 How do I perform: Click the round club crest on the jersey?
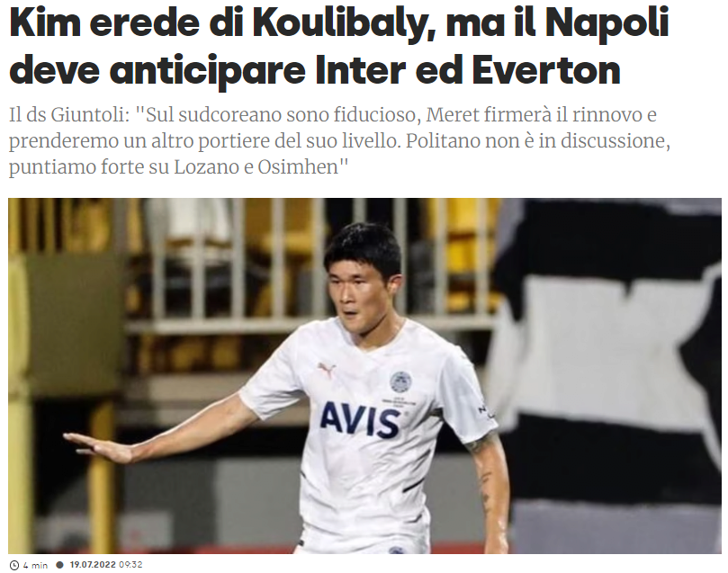click(x=400, y=382)
